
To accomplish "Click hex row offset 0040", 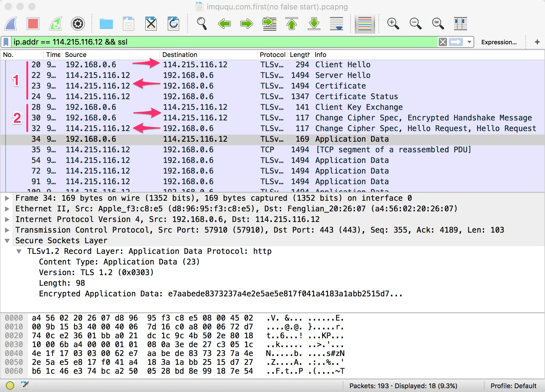I will coord(14,353).
